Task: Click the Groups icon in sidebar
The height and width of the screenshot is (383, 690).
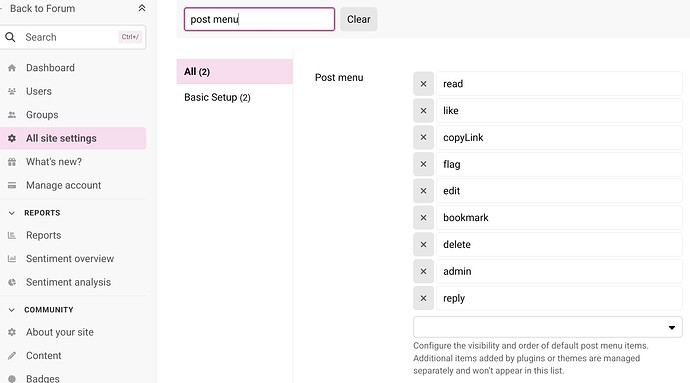Action: click(x=12, y=115)
